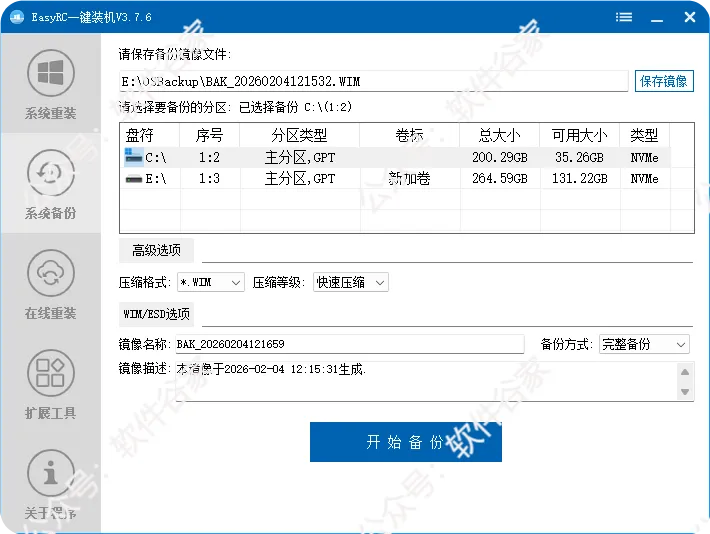Click the 主分区,GPT cell in E:\ row
The width and height of the screenshot is (710, 534).
[x=300, y=178]
